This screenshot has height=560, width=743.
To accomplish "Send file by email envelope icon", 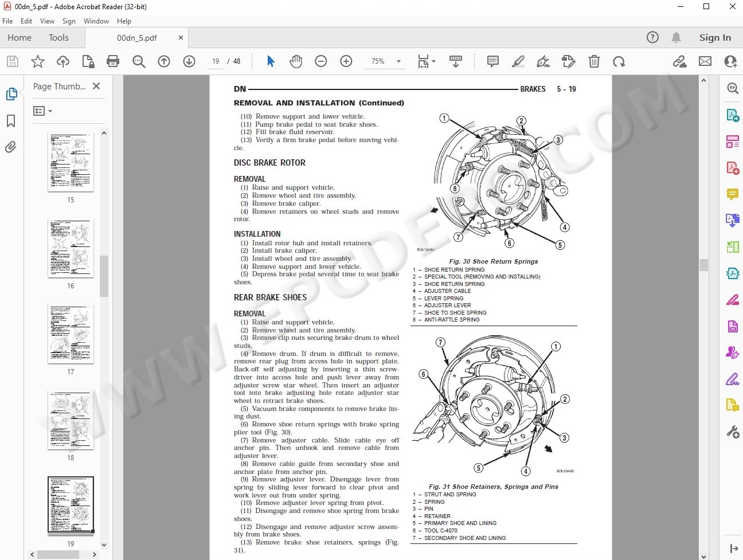I will 705,61.
